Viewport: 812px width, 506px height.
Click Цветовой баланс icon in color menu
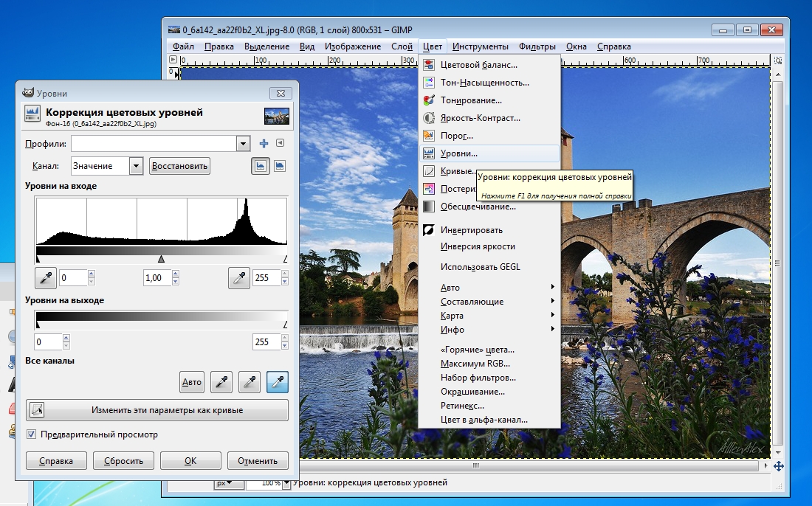pos(429,65)
